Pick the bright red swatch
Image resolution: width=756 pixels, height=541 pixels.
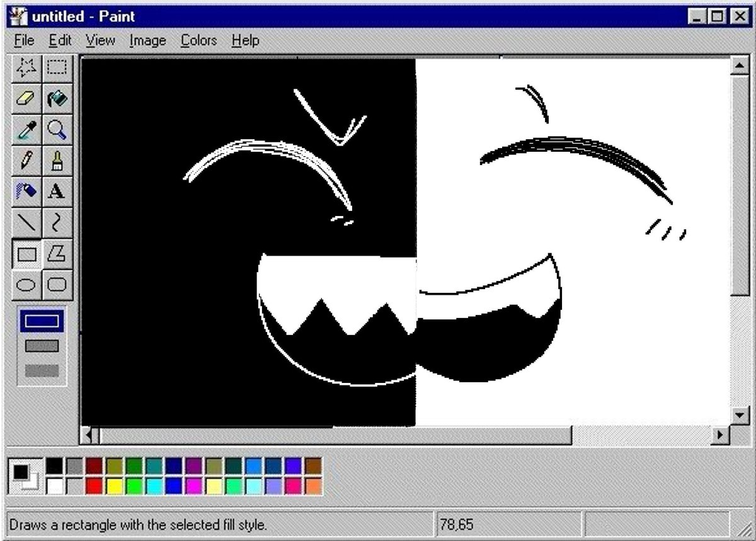coord(94,486)
